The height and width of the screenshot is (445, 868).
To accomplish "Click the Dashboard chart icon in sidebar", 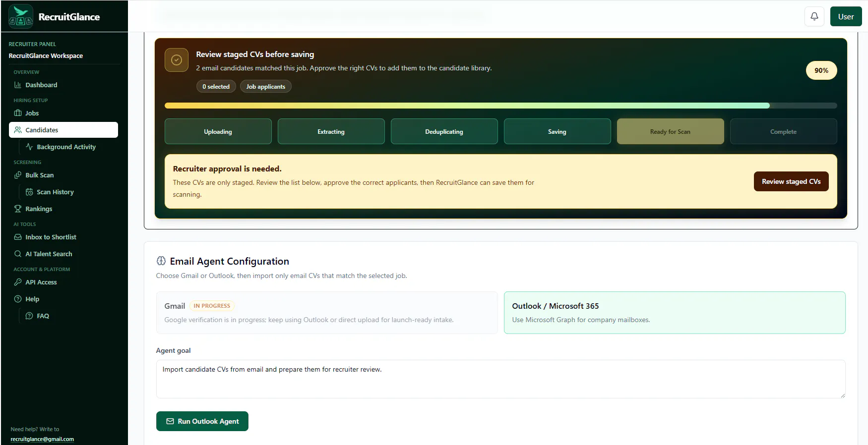I will pos(18,85).
